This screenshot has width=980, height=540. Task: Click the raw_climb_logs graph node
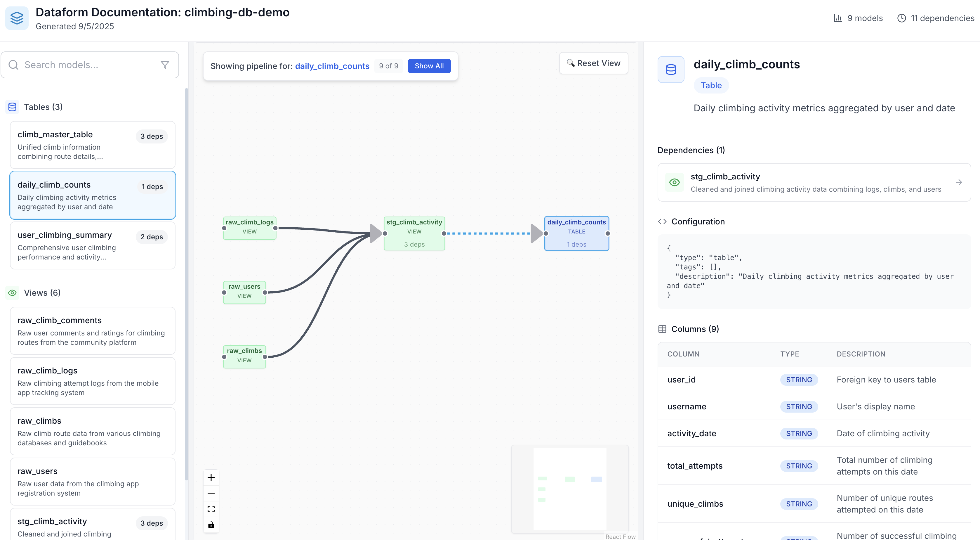click(x=250, y=228)
